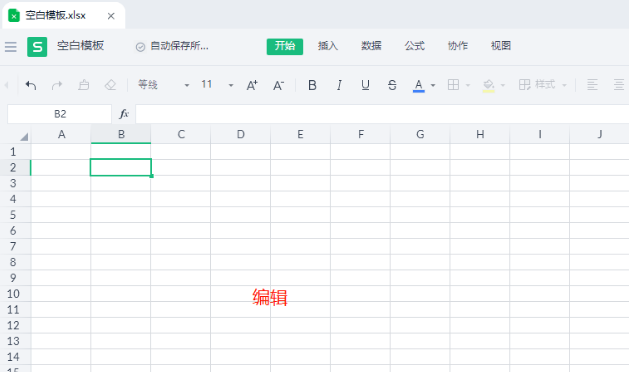Click the green S app logo
Viewport: 629px width, 372px height.
tap(37, 47)
